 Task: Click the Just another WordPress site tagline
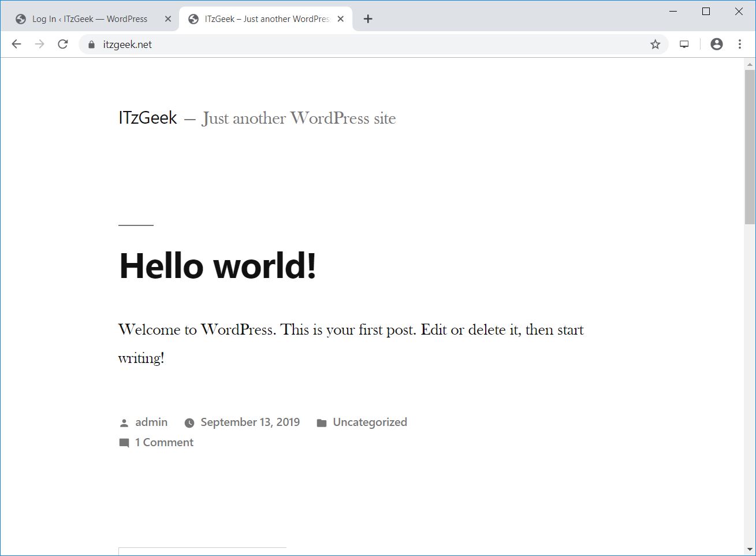(299, 118)
